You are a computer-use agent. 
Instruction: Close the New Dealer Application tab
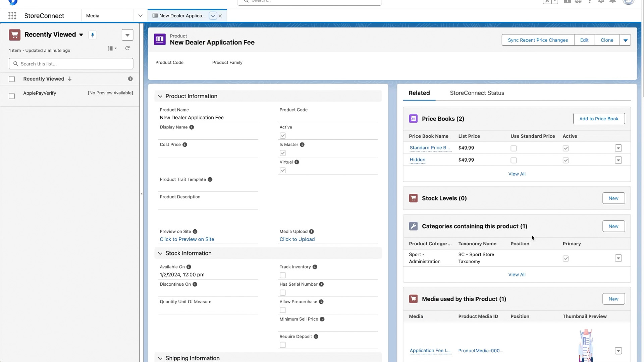pos(220,16)
